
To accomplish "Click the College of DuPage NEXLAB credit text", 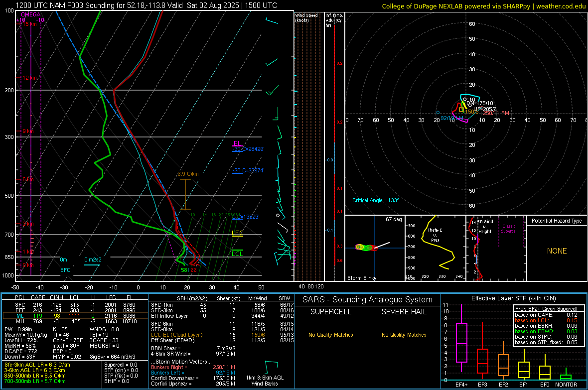I will click(483, 6).
